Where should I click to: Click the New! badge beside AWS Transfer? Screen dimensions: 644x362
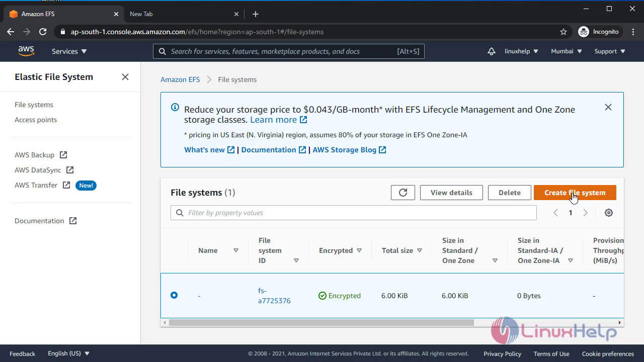coord(86,186)
